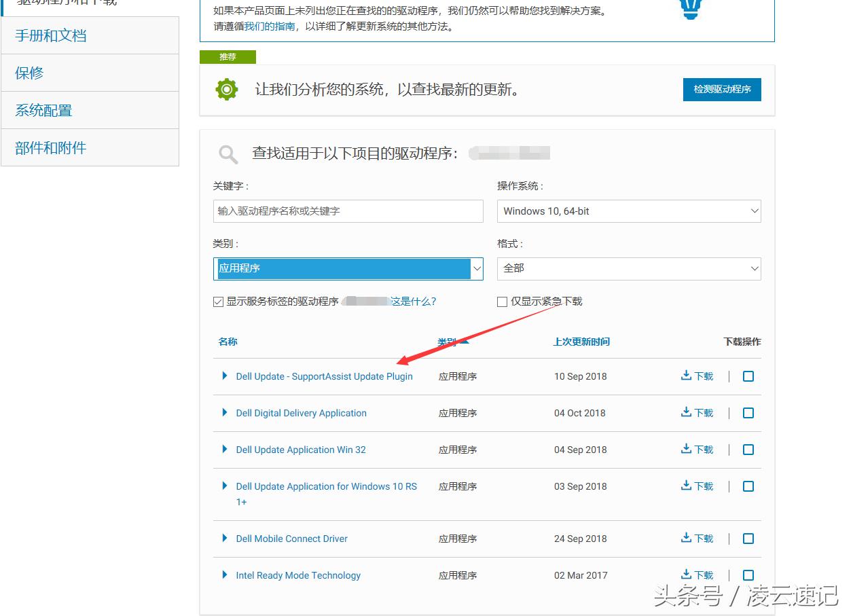Click the download icon for Intel Ready Mode Technology

point(685,575)
